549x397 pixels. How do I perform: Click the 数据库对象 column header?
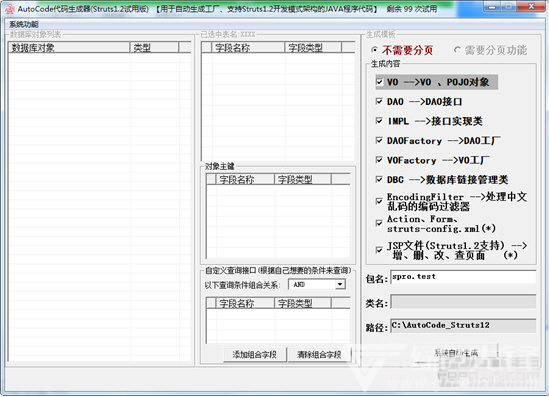69,48
